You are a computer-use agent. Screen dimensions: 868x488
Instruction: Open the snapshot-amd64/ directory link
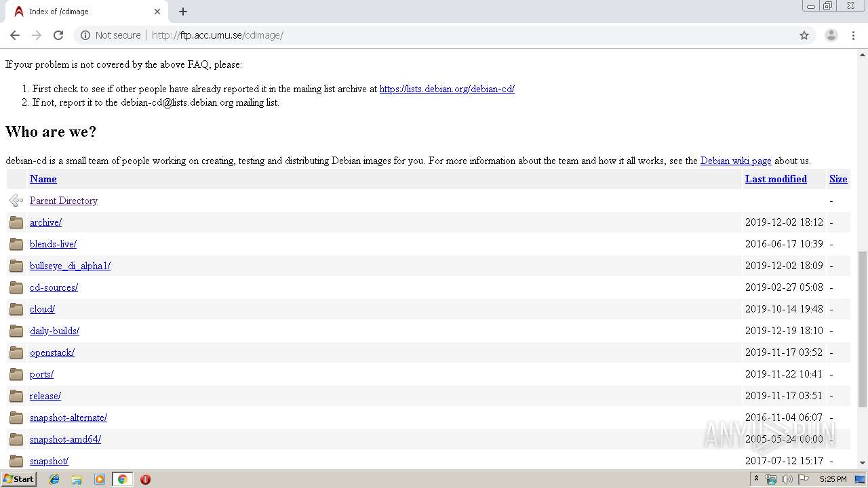point(65,439)
